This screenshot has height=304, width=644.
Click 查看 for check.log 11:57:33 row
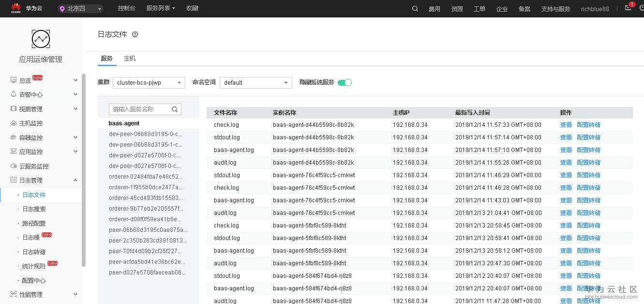(566, 125)
